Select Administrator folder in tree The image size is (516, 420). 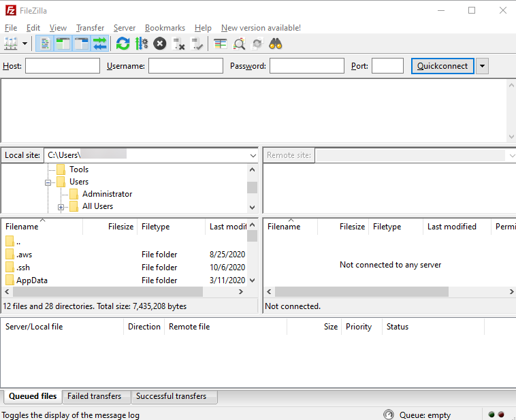click(107, 194)
